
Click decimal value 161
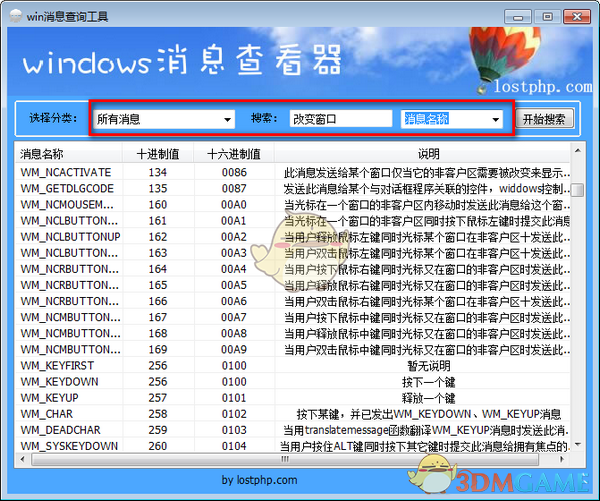coord(158,220)
